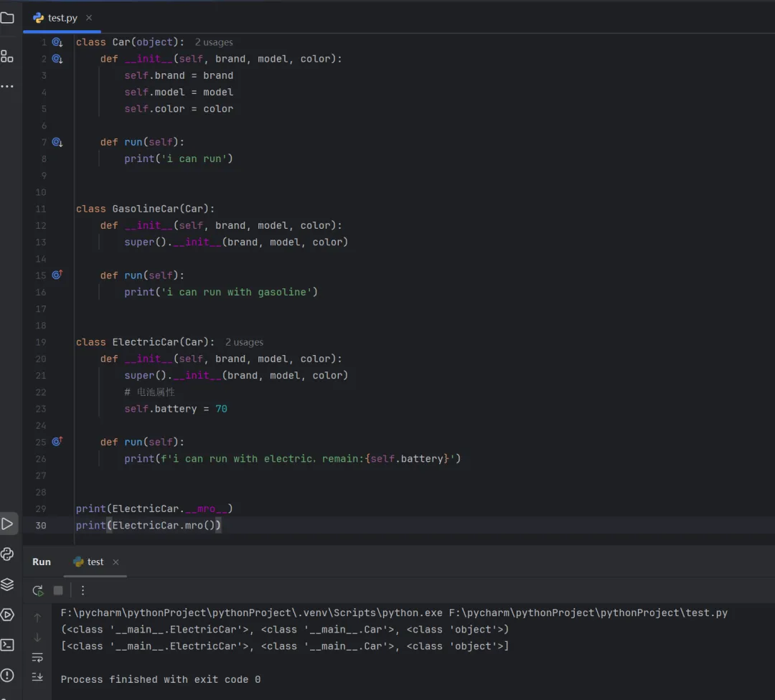Click 'self.model = model' code line
The height and width of the screenshot is (700, 775).
point(179,93)
